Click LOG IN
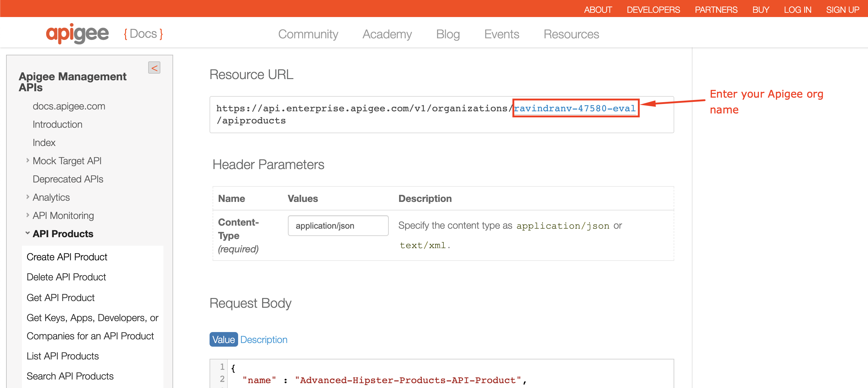 797,10
